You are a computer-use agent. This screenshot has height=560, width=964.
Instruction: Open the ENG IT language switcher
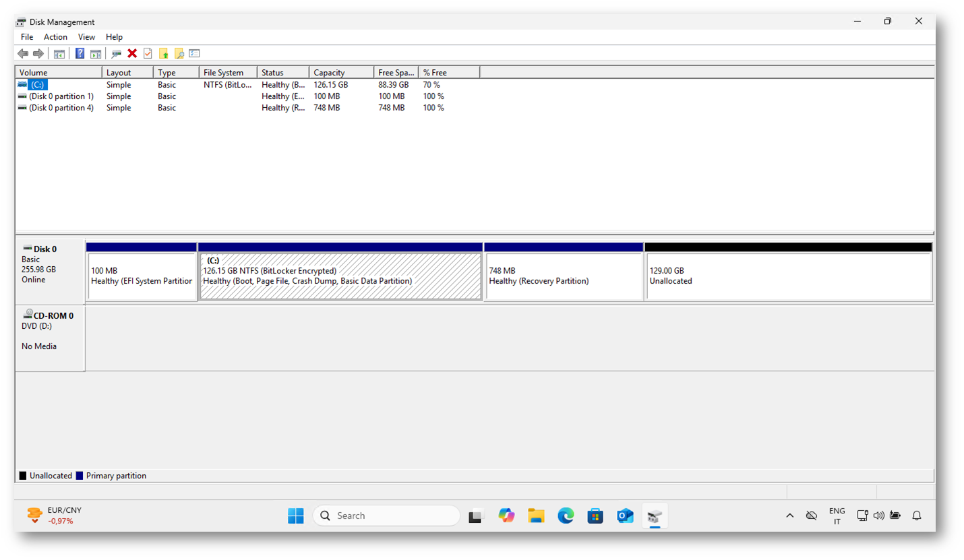(x=837, y=516)
